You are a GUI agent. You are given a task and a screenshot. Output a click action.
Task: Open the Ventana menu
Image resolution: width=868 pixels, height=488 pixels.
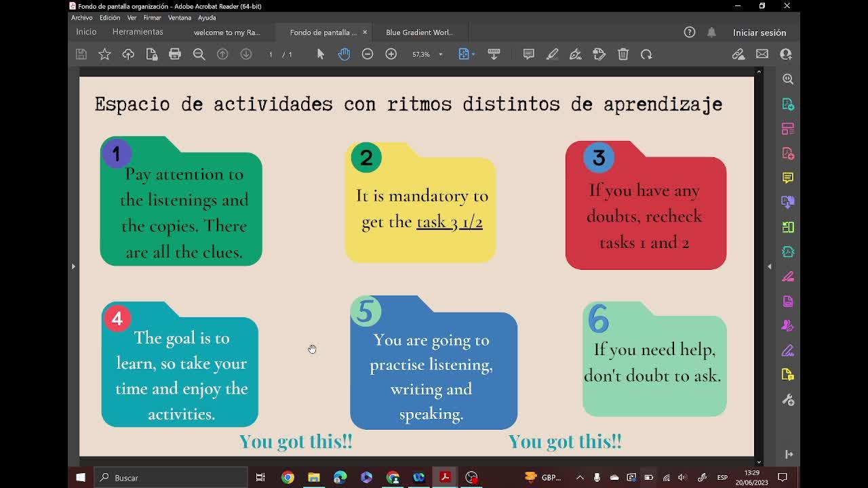(x=180, y=18)
